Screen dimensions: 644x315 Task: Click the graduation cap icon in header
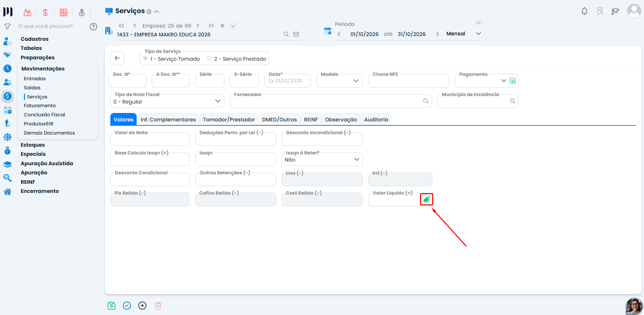615,11
